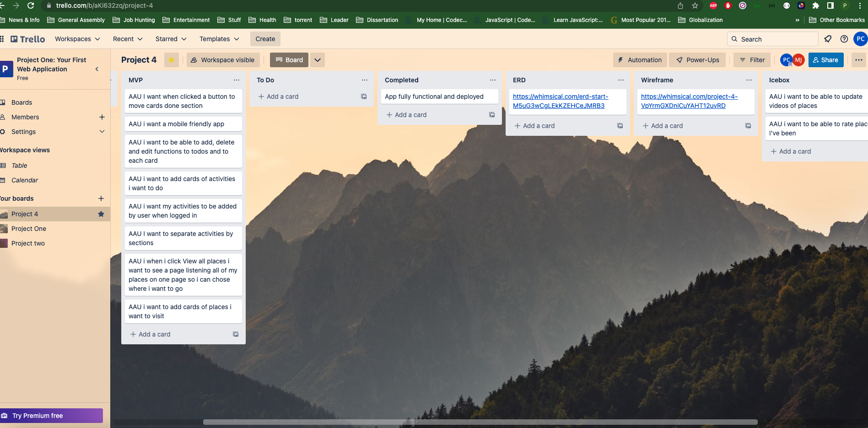Open card 'AAU i want a mobile friendly app'

pyautogui.click(x=183, y=124)
